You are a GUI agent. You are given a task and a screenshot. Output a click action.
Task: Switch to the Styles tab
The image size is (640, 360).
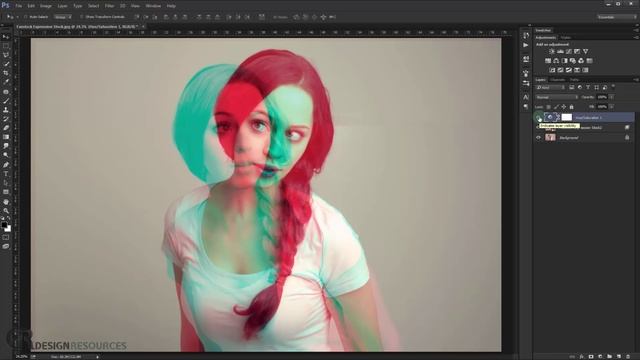pos(566,38)
